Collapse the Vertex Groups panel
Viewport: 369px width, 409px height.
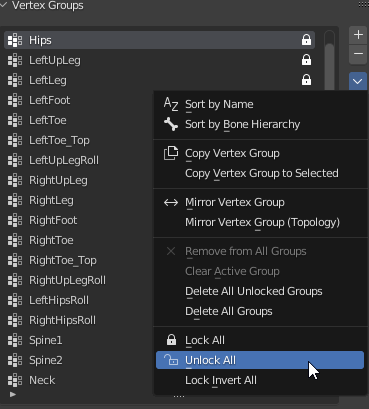[4, 5]
